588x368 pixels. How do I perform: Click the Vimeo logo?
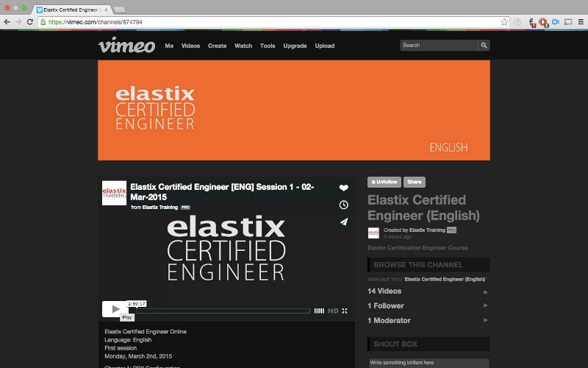click(126, 46)
